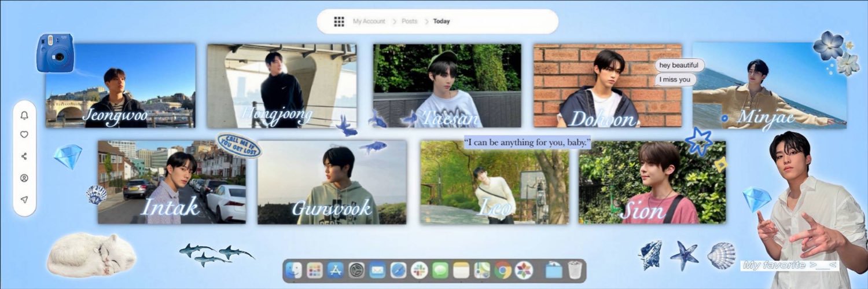Open the Hongjoong photo card

(282, 86)
